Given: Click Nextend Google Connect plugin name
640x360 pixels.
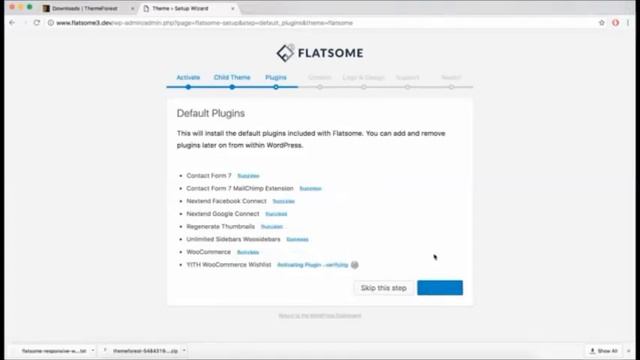Looking at the screenshot, I should click(223, 213).
